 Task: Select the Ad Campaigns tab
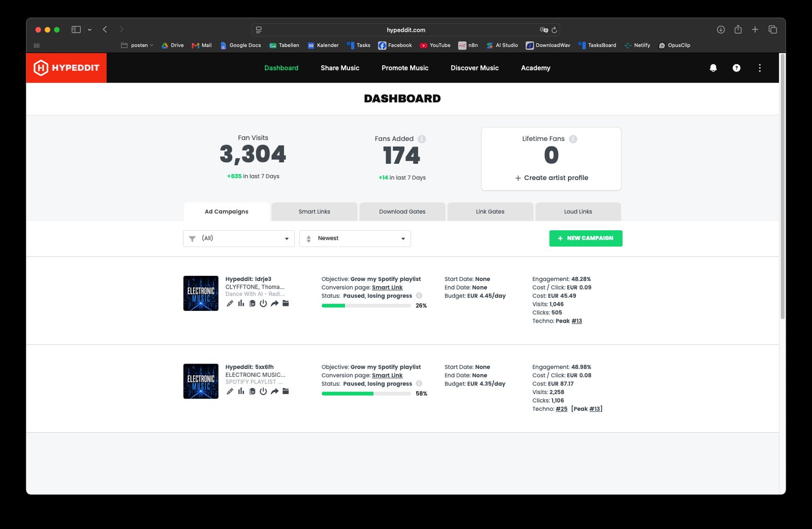[x=226, y=211]
